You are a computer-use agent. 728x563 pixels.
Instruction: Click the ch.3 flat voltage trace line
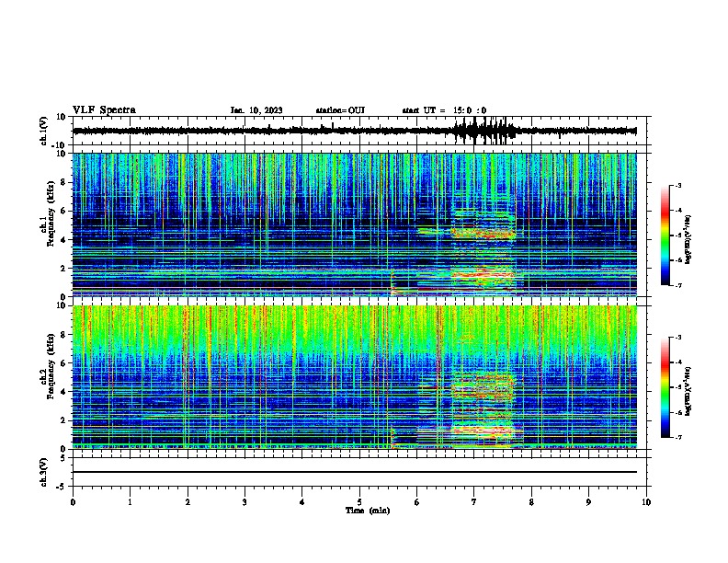pyautogui.click(x=355, y=472)
